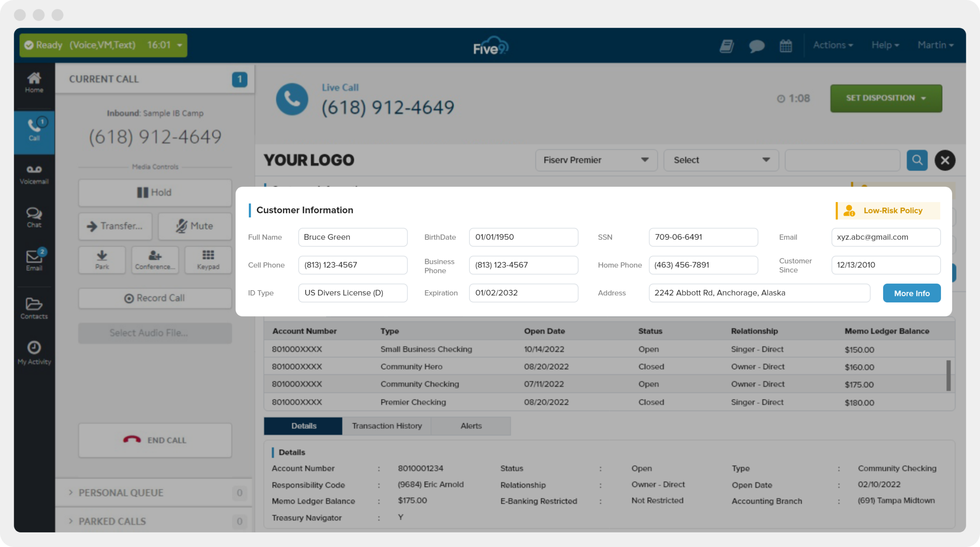Open the Fiserv Premier dropdown
This screenshot has width=980, height=547.
(596, 160)
